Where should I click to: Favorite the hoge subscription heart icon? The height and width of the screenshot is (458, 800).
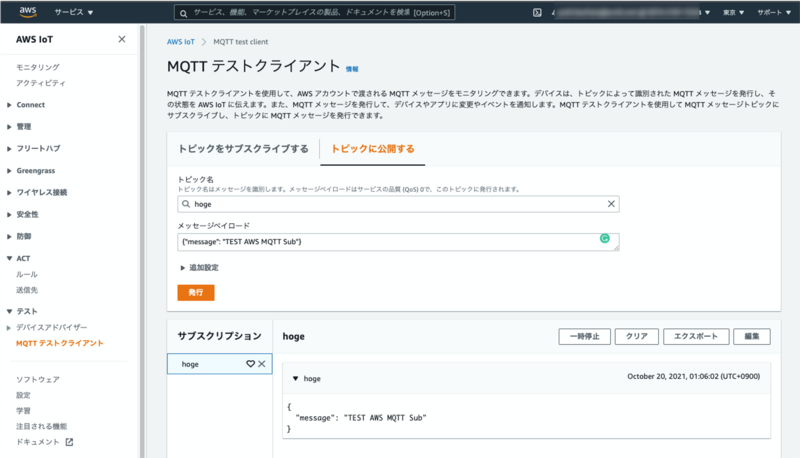[250, 364]
